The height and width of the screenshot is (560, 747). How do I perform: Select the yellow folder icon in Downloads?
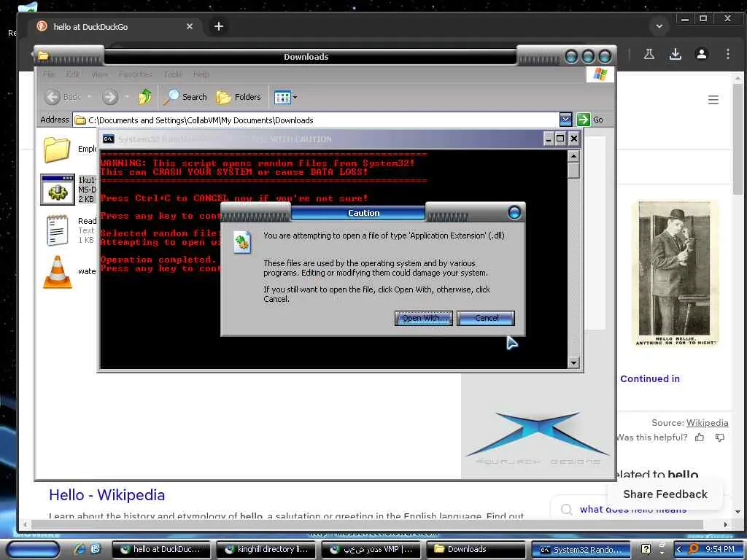point(57,149)
